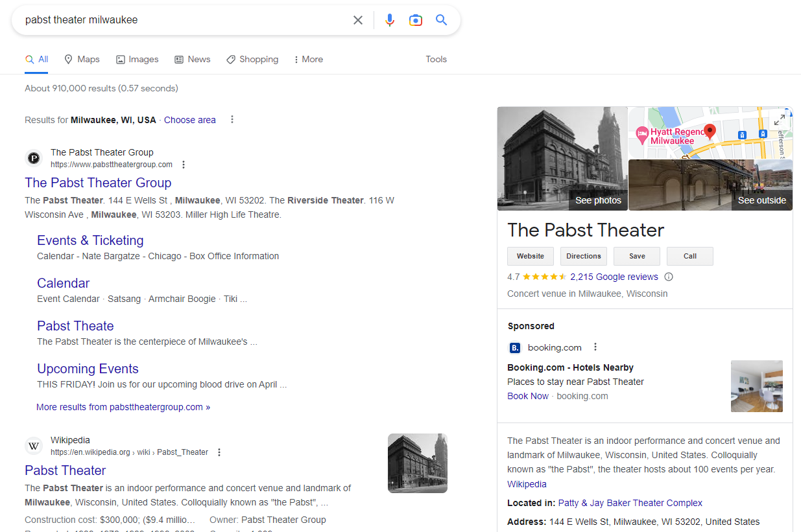Click the Directions button
Screen dimensions: 801x532
tap(584, 256)
